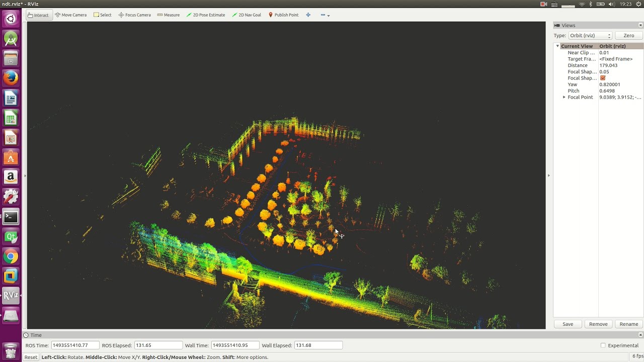644x362 pixels.
Task: Click the Remove view button
Action: [x=598, y=324]
